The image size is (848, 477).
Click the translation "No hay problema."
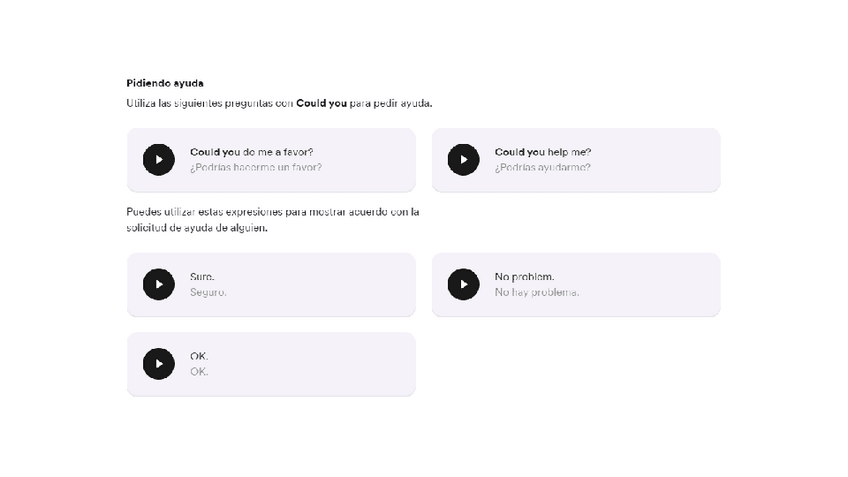(x=536, y=293)
